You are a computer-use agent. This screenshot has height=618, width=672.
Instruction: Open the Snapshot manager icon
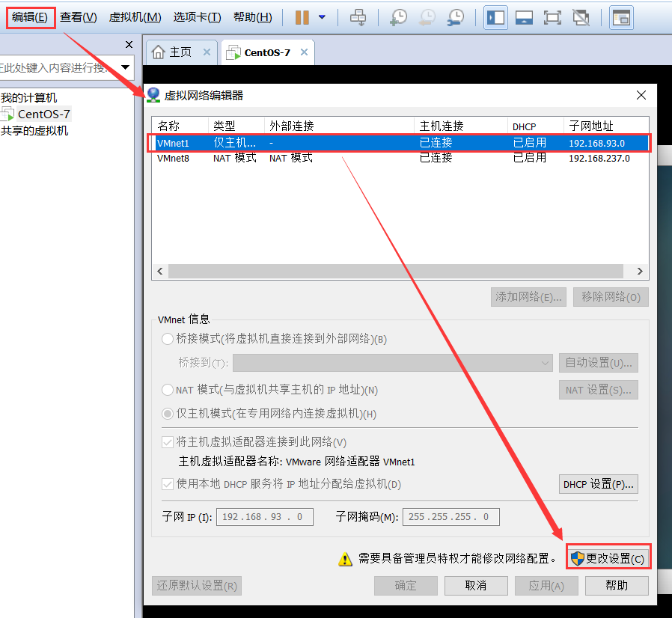click(455, 17)
